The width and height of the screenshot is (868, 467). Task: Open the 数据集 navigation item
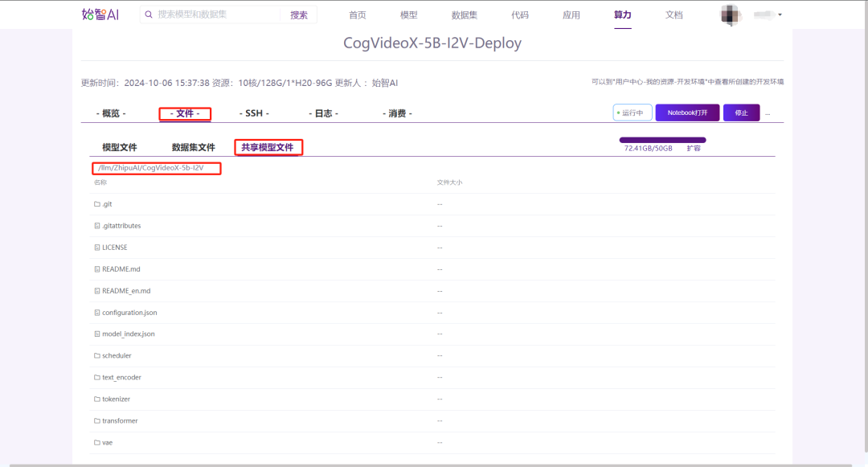coord(464,15)
